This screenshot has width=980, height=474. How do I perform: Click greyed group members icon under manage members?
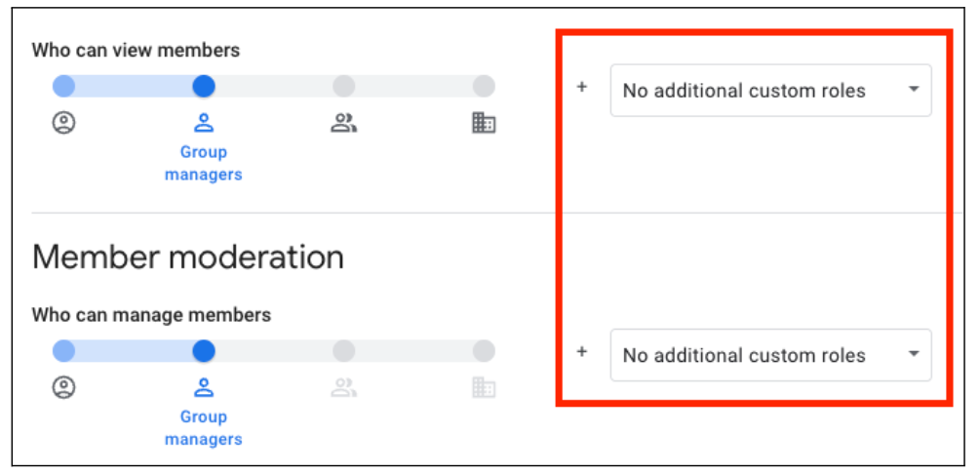click(343, 388)
